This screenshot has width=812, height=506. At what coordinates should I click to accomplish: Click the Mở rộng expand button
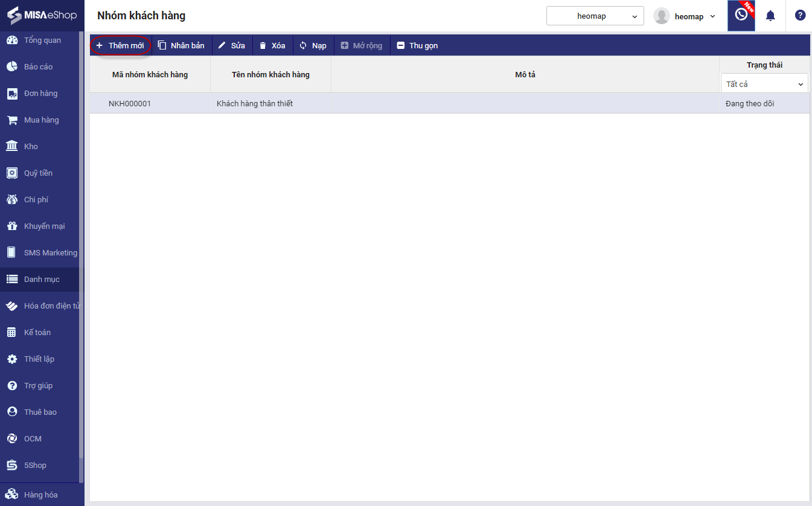[x=362, y=45]
